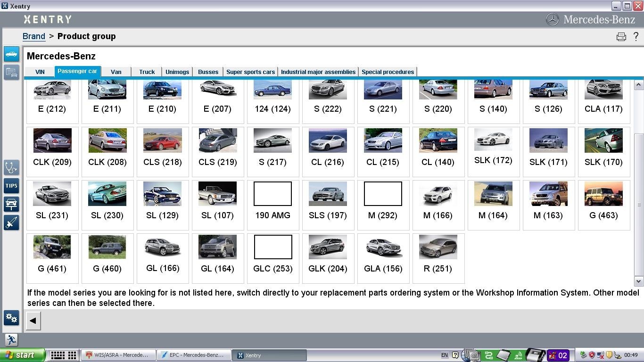Open the settings gears sidebar icon
This screenshot has height=362, width=644.
pos(11,318)
